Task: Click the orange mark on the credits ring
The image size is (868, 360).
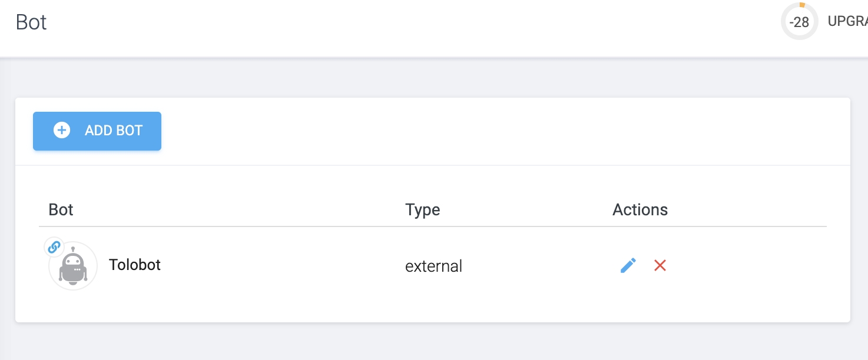Action: coord(801,5)
